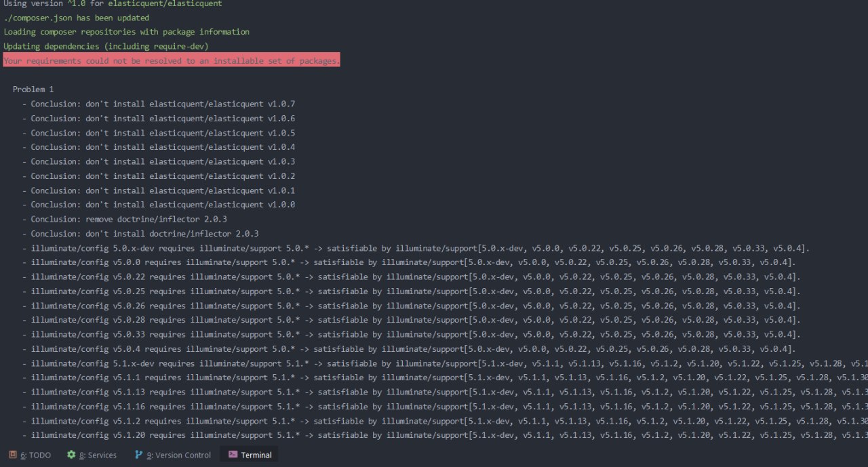Click the 'illuminate/config v5.1.16 requires' line
The image size is (868, 467).
click(445, 407)
